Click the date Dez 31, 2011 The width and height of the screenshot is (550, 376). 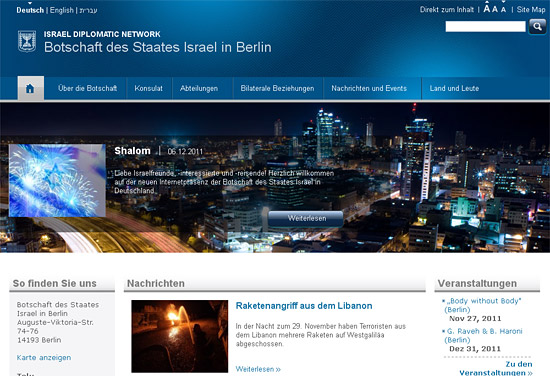tap(475, 349)
